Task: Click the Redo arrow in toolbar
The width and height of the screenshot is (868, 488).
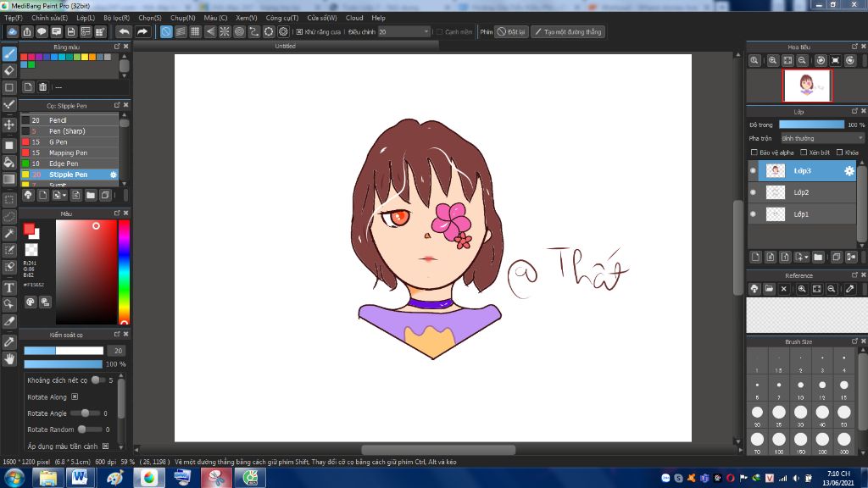Action: click(x=142, y=31)
